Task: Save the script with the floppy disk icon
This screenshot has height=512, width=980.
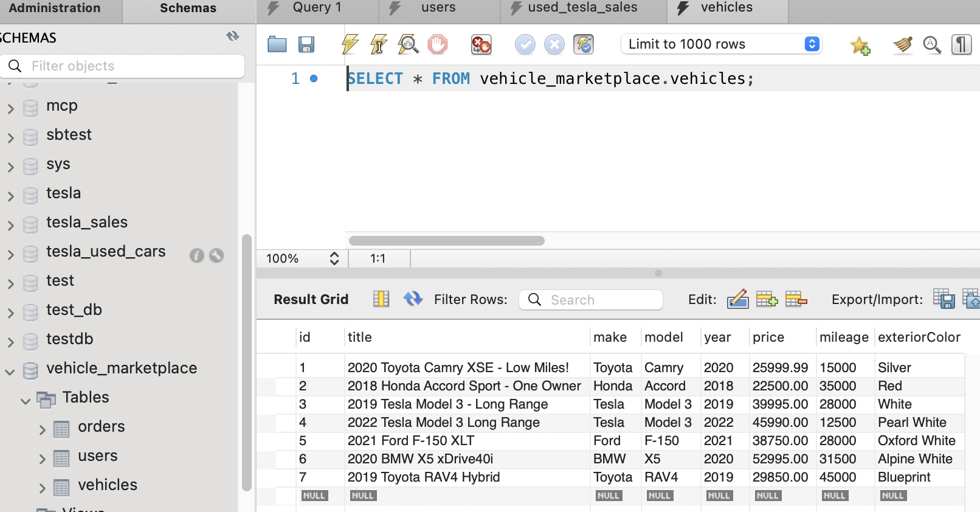Action: [x=306, y=44]
